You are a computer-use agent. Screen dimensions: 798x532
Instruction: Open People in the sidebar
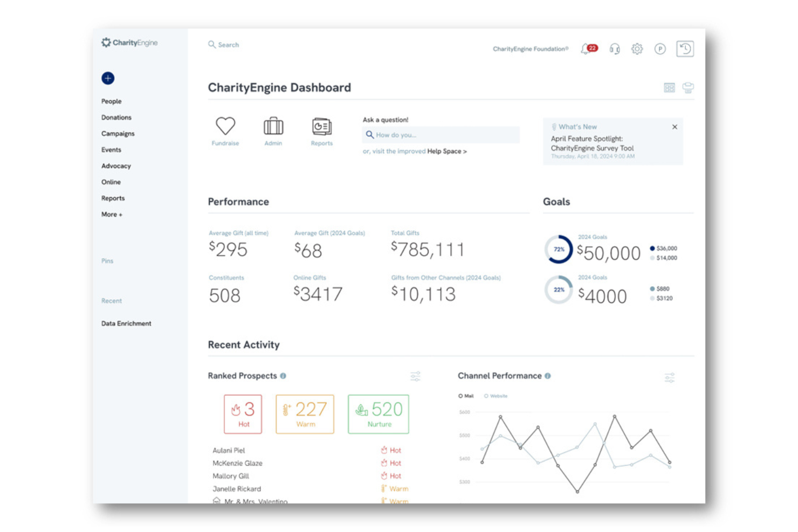pos(112,101)
